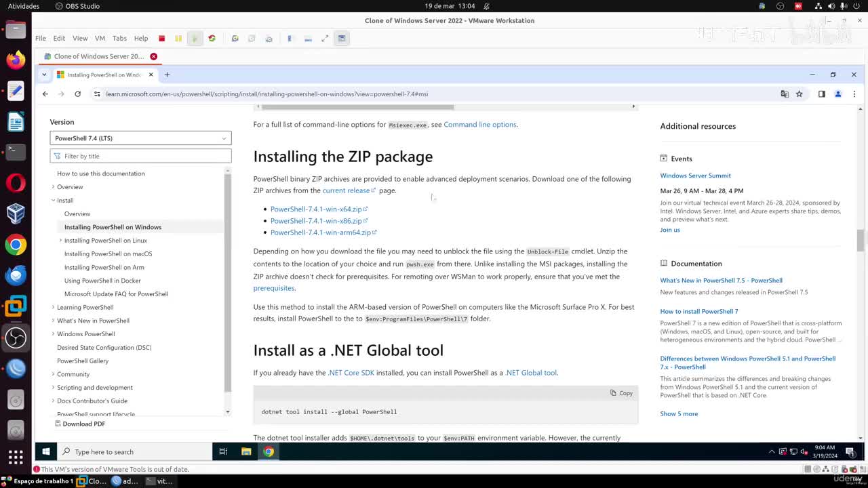868x488 pixels.
Task: Click Show 5 more documentation link
Action: point(679,413)
